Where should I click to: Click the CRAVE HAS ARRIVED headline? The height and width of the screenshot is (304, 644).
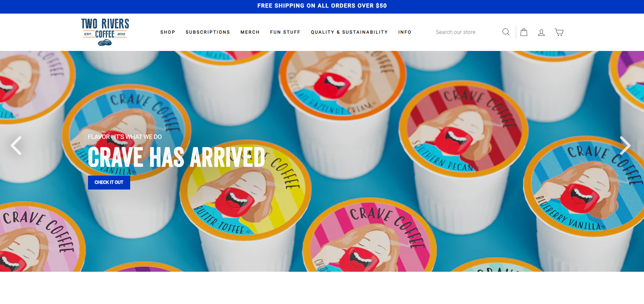176,157
